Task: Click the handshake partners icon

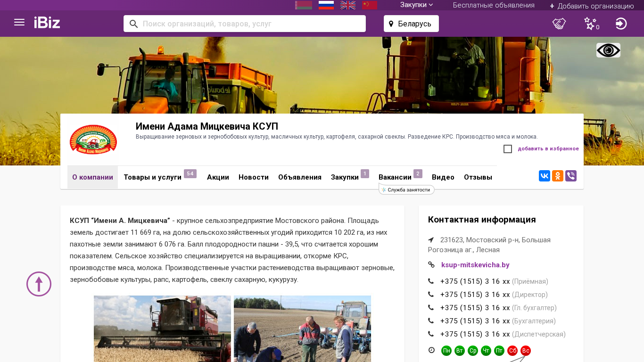Action: 559,24
